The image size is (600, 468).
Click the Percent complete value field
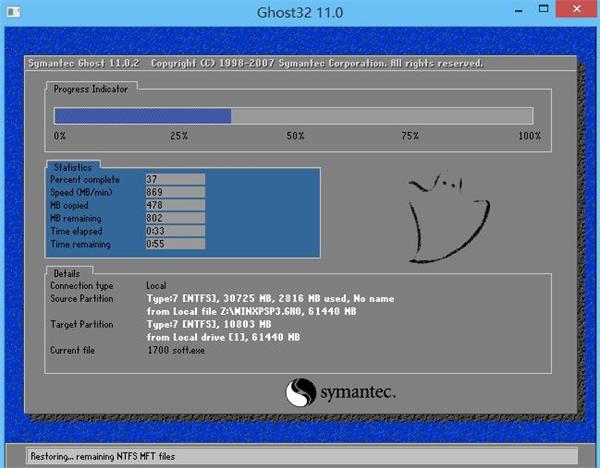pos(174,179)
